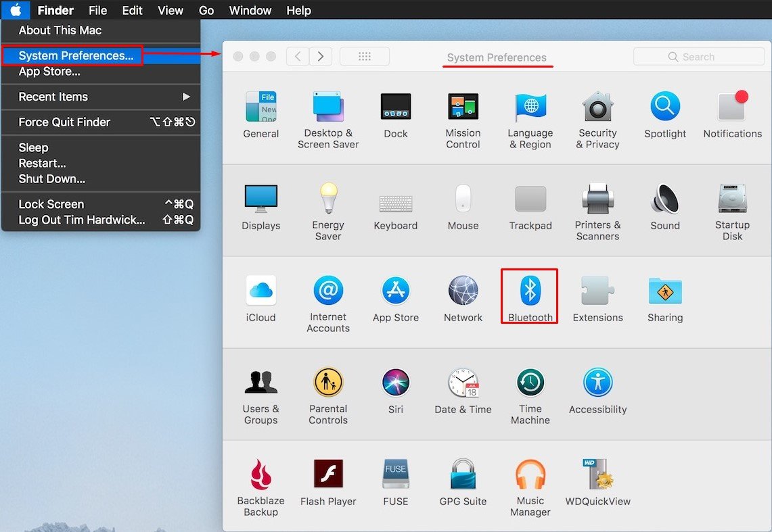Open Date & Time preferences

coord(463,391)
